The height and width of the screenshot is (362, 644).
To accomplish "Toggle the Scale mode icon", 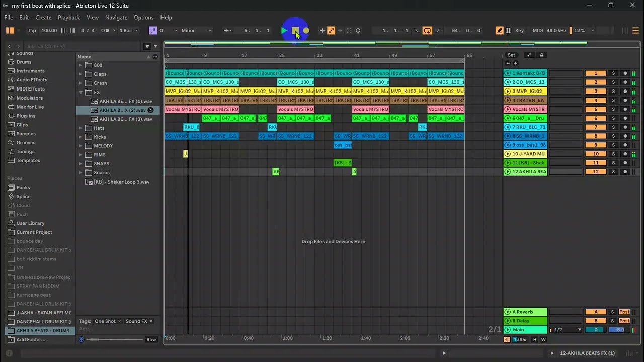I will click(153, 31).
